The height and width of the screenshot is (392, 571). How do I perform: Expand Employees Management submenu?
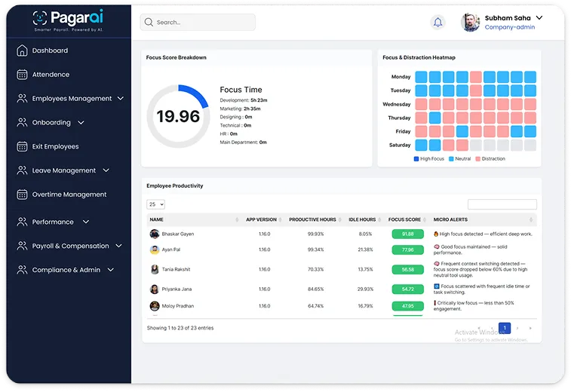click(121, 99)
